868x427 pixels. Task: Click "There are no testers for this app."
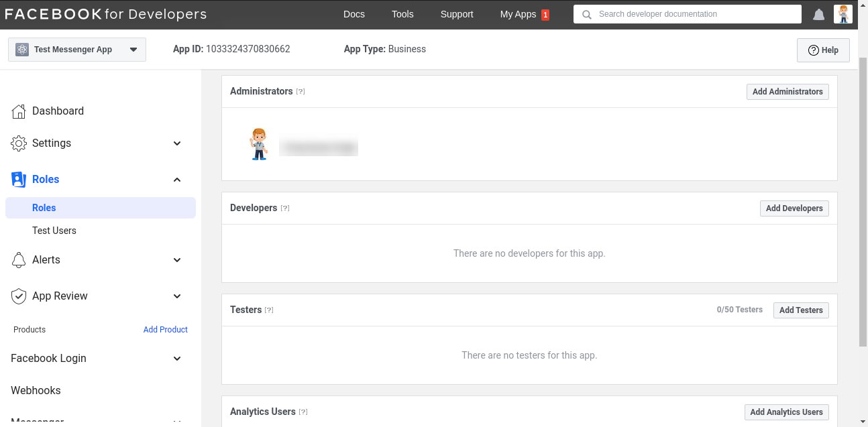[529, 355]
